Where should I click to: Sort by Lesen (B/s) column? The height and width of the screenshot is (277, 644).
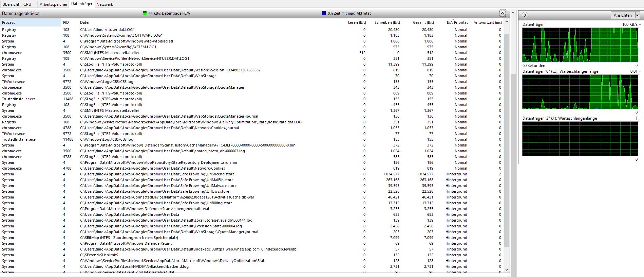click(x=351, y=22)
